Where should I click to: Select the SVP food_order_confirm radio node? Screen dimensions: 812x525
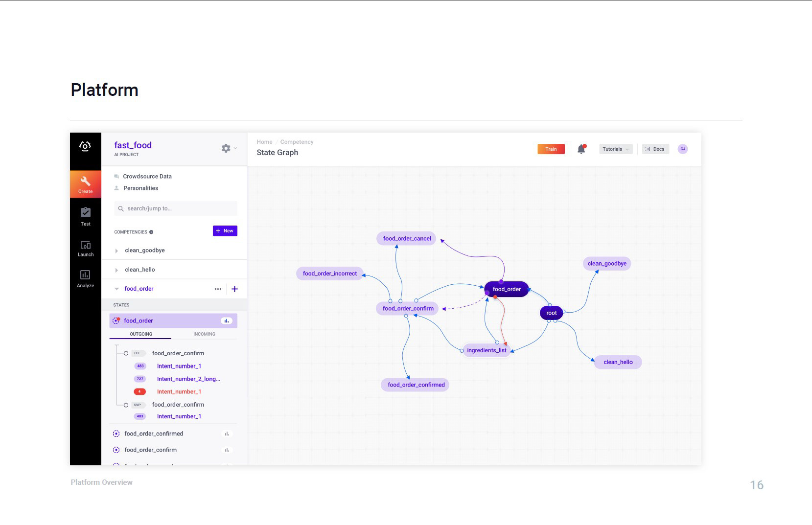click(x=126, y=405)
